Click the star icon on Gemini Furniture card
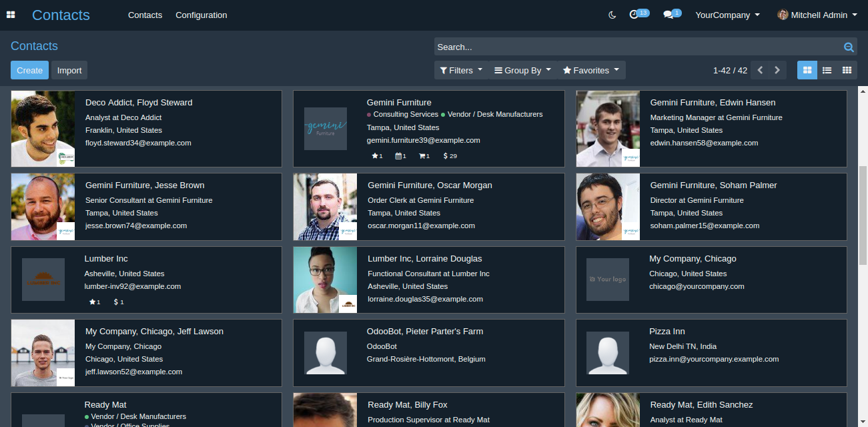Image resolution: width=868 pixels, height=427 pixels. [375, 156]
